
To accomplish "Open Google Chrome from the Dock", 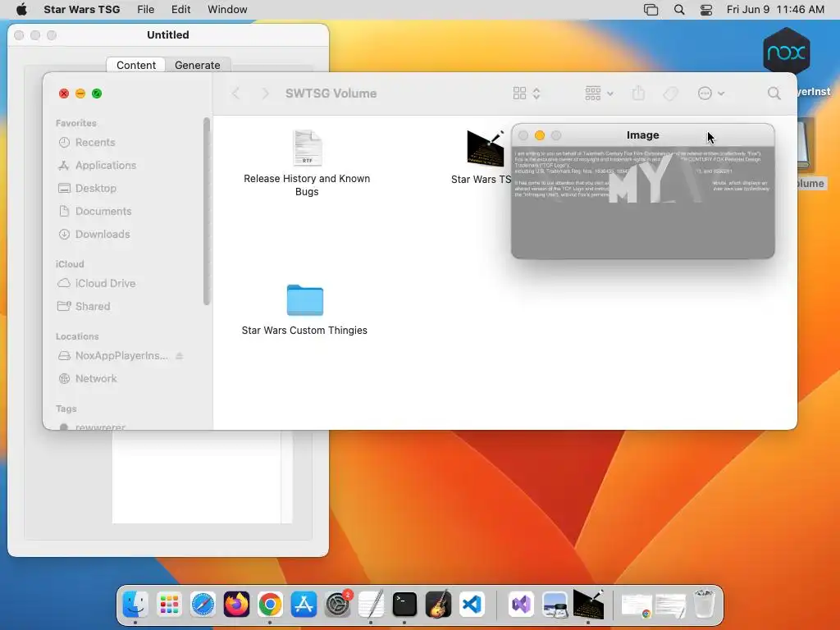I will 270,605.
